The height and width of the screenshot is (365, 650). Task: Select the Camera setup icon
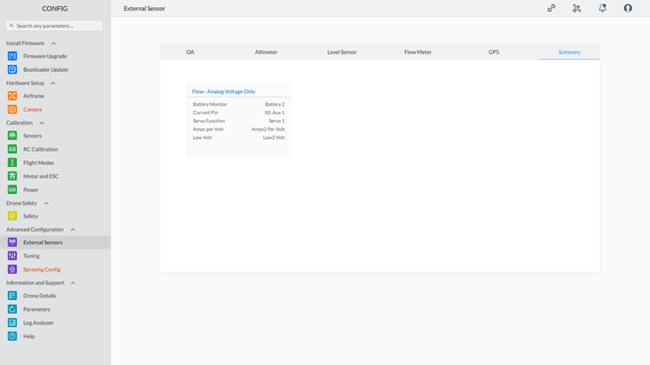click(x=12, y=110)
